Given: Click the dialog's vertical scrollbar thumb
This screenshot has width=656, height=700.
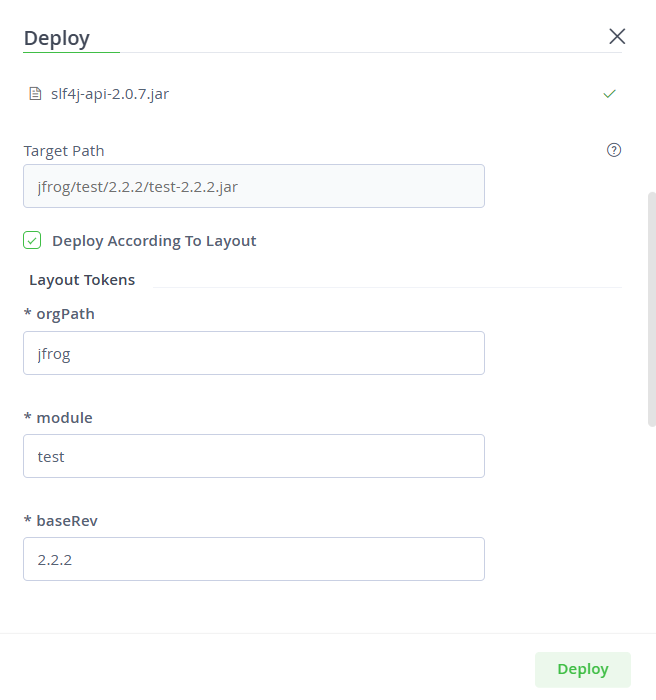Looking at the screenshot, I should click(652, 309).
